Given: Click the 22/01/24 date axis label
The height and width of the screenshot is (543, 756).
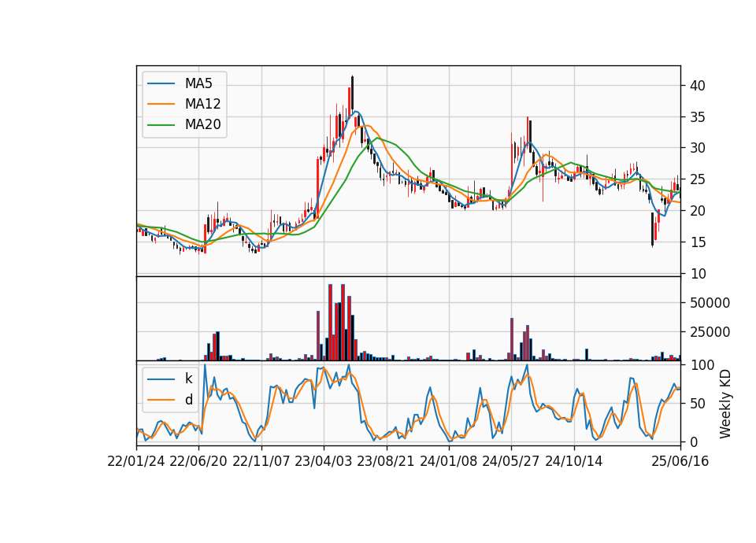Looking at the screenshot, I should (136, 461).
